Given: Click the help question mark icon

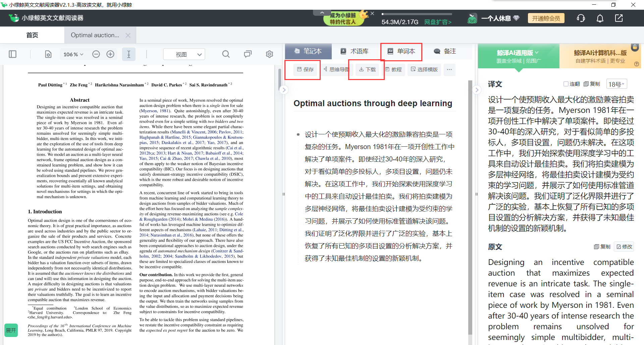Looking at the screenshot, I should coord(637,64).
